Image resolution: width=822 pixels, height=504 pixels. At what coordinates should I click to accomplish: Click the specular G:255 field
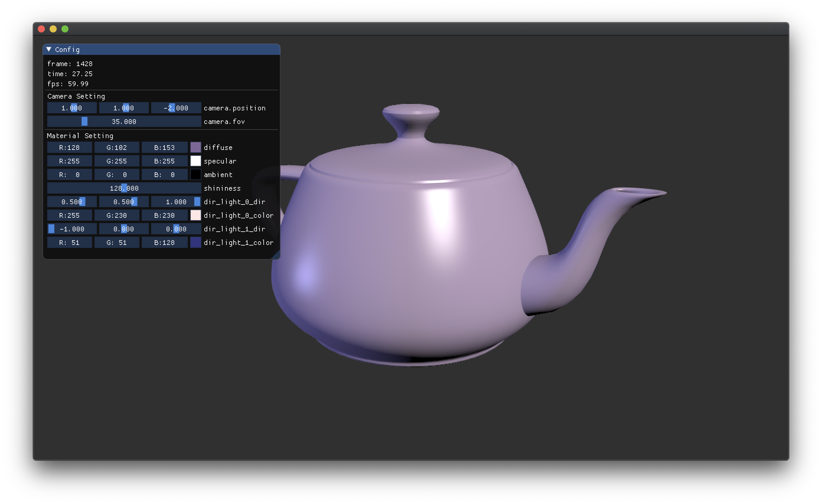tap(116, 161)
